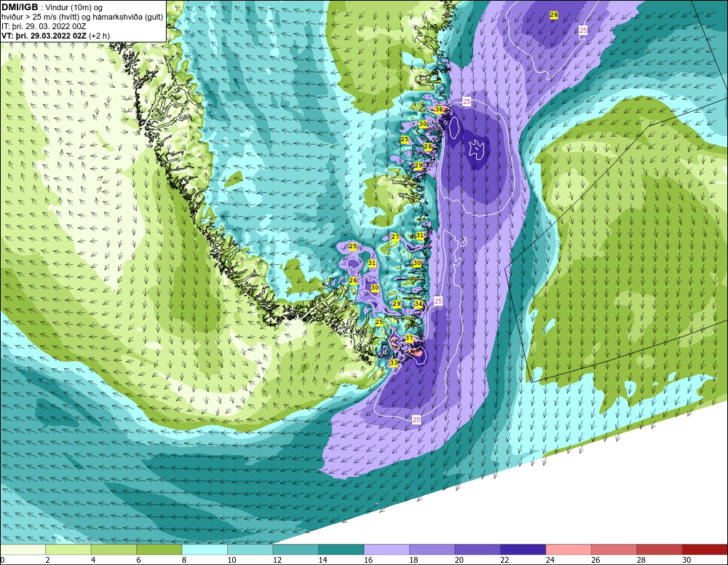This screenshot has width=728, height=565.
Task: Click the '(+2 h)' forecast offset text
Action: point(99,36)
